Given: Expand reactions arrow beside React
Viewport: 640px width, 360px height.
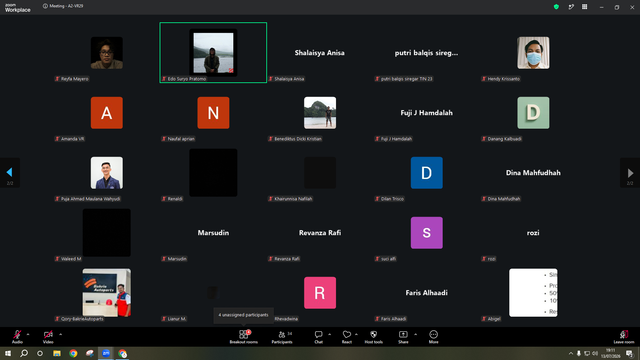Looking at the screenshot, I should [356, 334].
